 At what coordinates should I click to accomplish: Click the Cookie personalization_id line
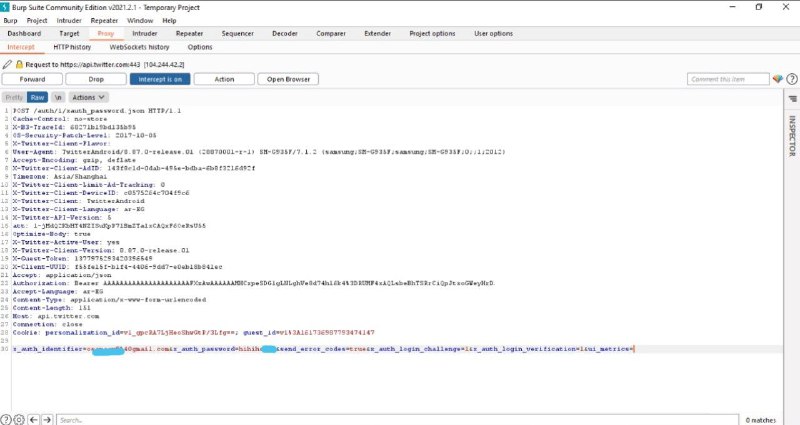193,333
